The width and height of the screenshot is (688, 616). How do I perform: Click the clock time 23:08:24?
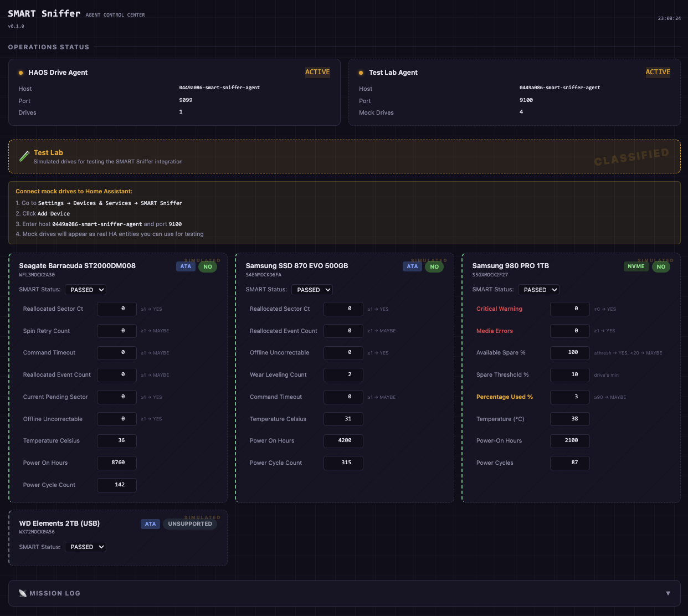point(669,18)
